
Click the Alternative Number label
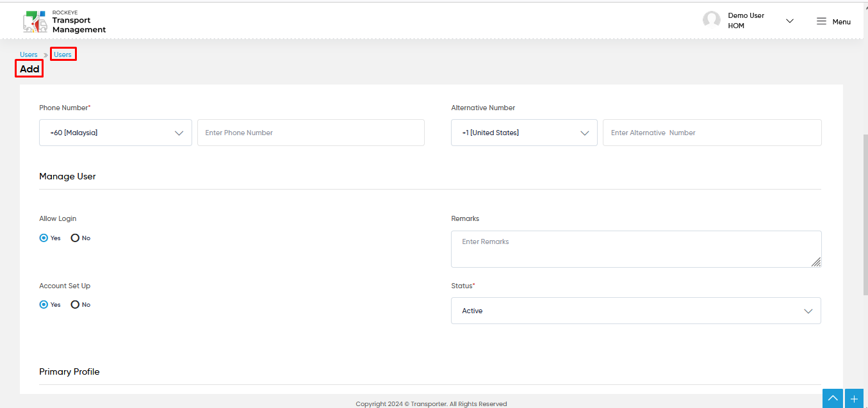483,108
